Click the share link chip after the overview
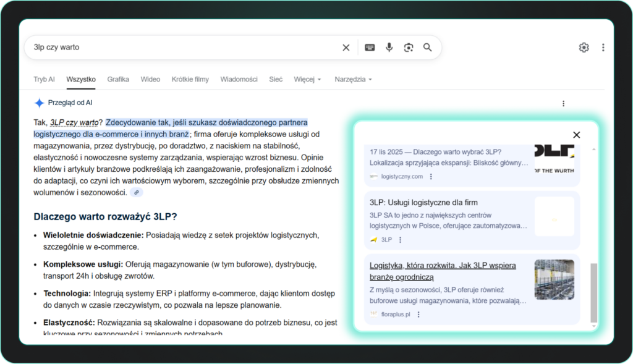 click(135, 192)
